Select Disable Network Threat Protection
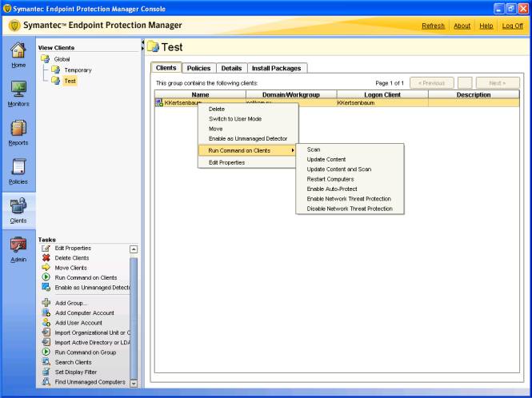 350,209
